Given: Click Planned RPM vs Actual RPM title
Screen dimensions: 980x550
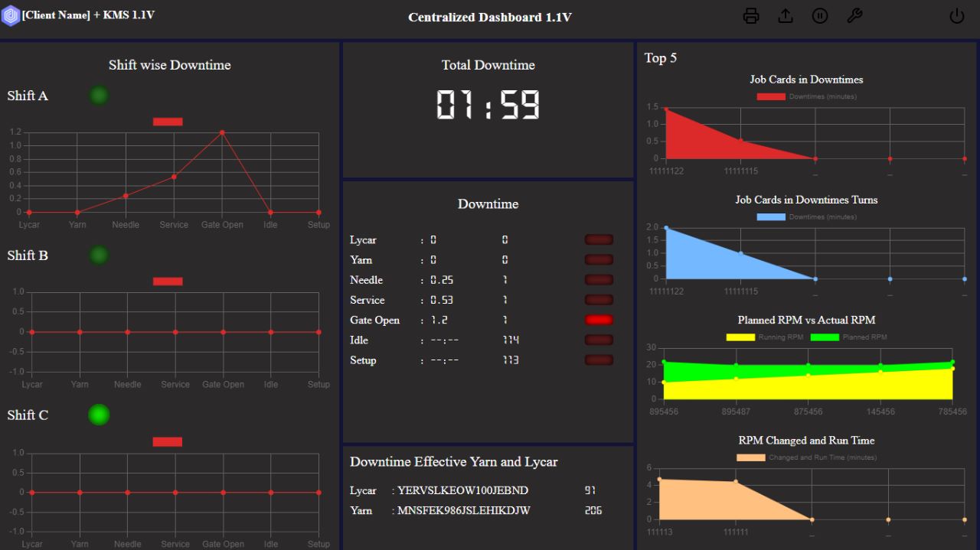Looking at the screenshot, I should click(x=806, y=320).
